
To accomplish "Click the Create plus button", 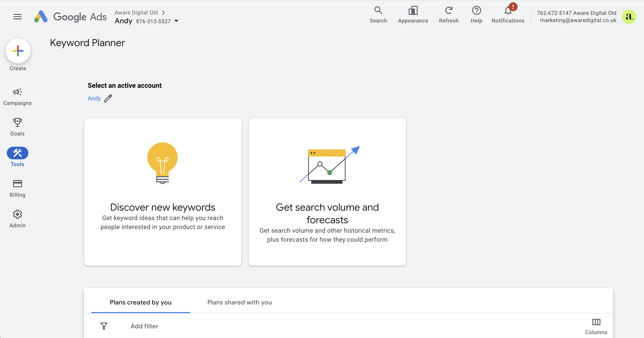I will [18, 51].
